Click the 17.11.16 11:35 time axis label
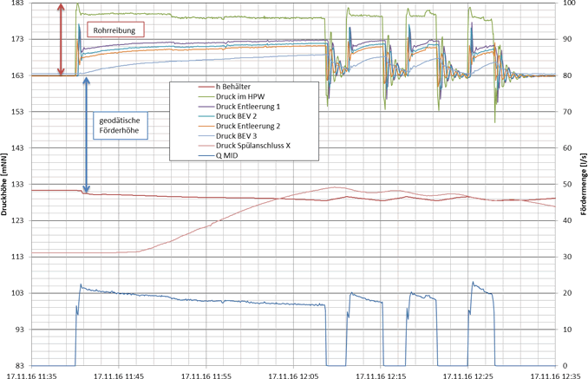588x379 pixels. [x=32, y=374]
